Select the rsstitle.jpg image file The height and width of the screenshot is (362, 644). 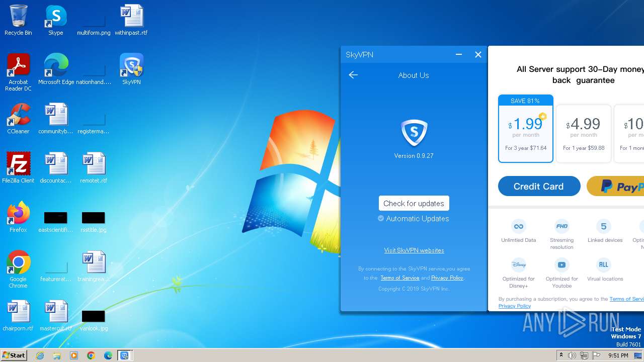pyautogui.click(x=94, y=221)
